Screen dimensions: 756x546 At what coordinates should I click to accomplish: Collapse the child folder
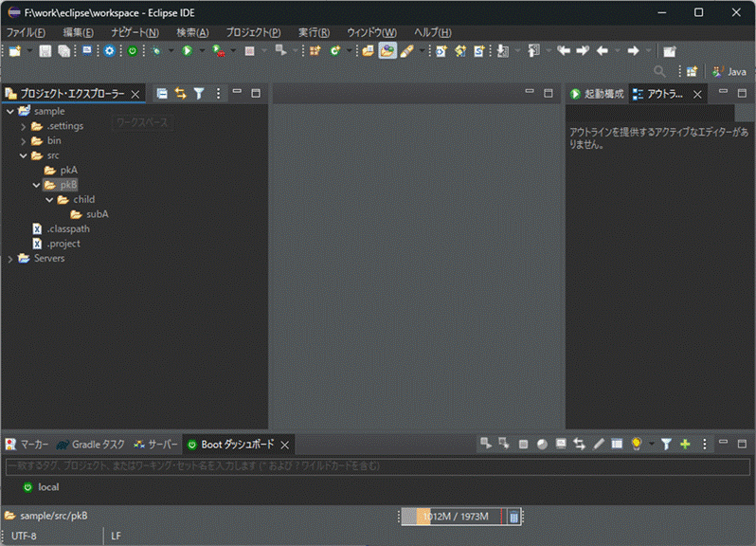pyautogui.click(x=49, y=200)
